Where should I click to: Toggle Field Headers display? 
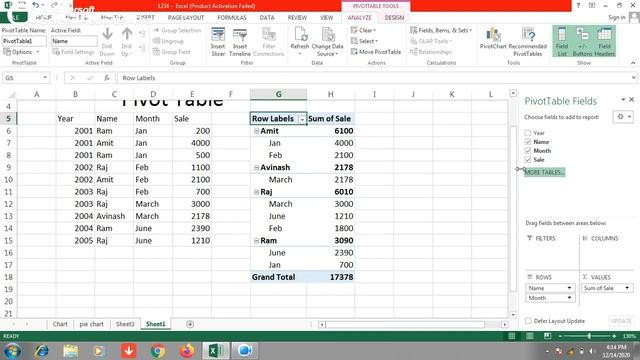coord(604,42)
